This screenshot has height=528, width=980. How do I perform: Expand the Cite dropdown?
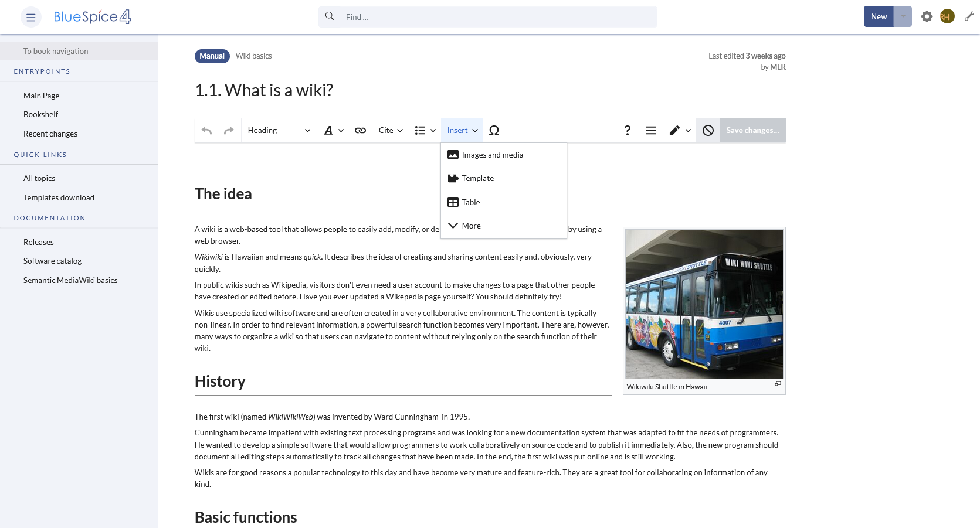click(x=391, y=131)
